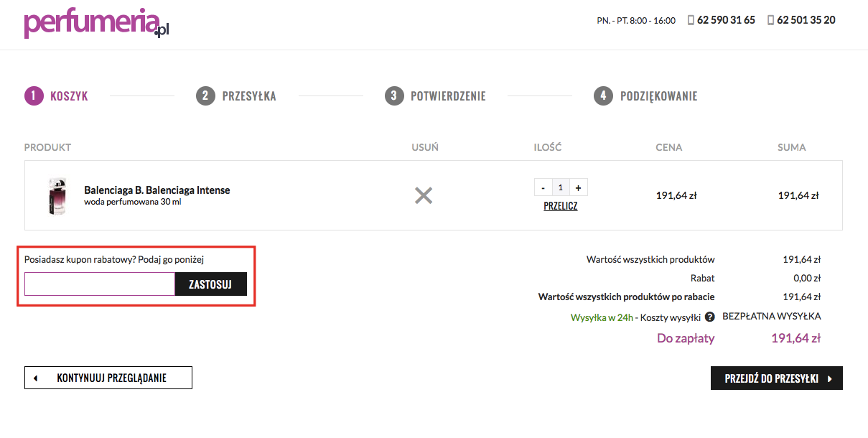The width and height of the screenshot is (868, 438).
Task: Click Kontynuuj przeglądanie button
Action: [108, 378]
